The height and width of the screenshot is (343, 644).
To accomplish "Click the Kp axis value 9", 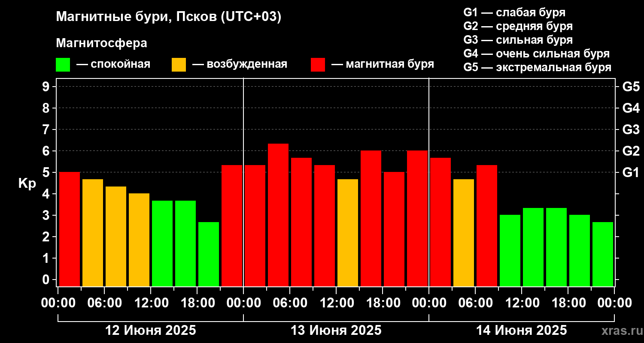I will click(x=47, y=87).
